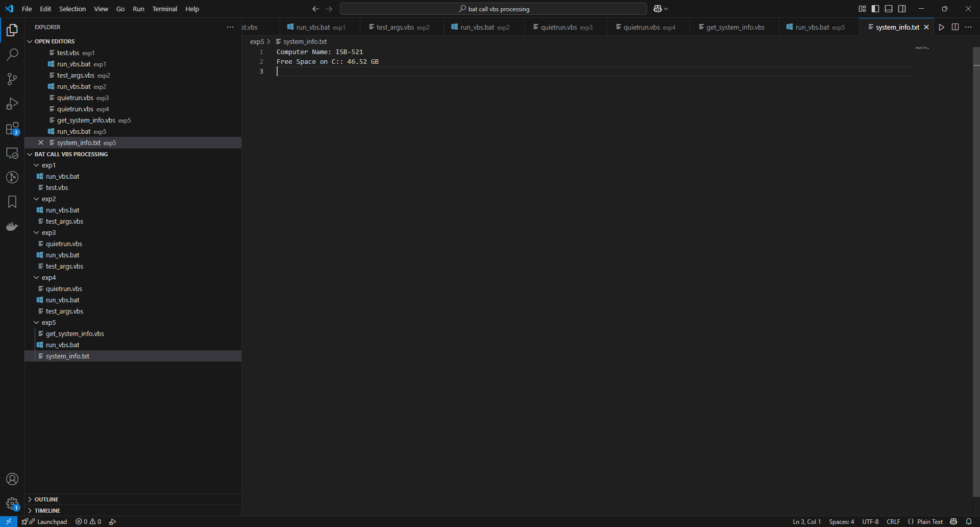Click the CRLF line ending indicator
The image size is (980, 527).
893,521
